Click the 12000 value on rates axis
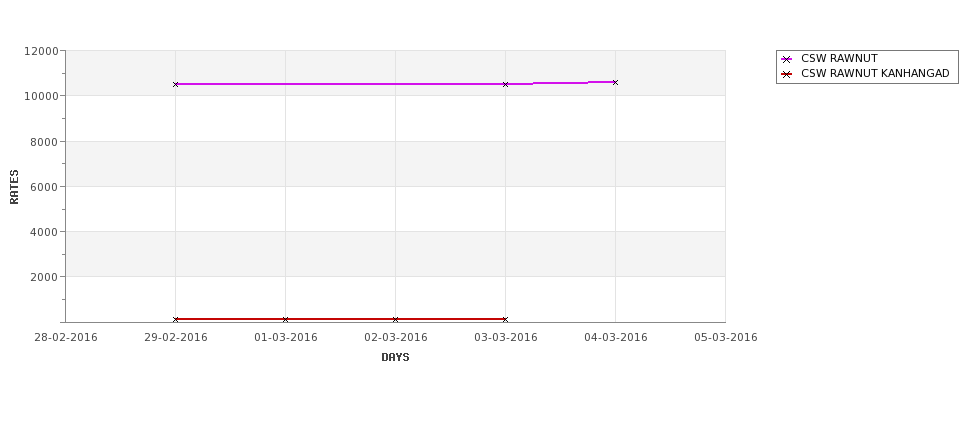 click(42, 51)
